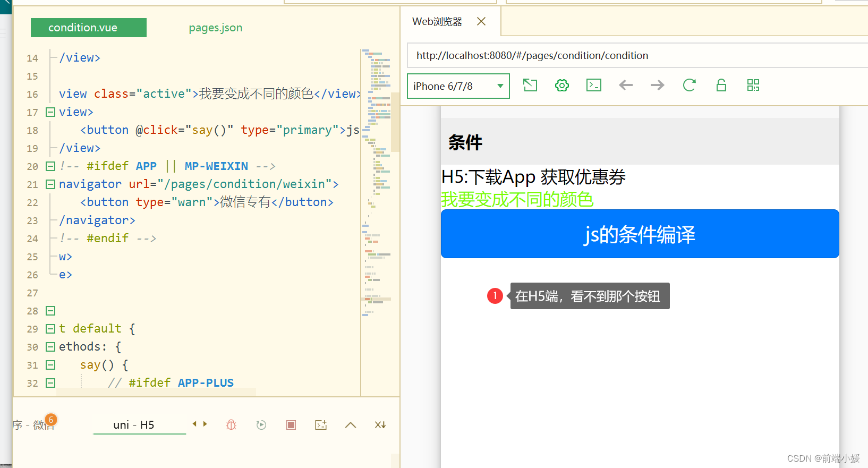Viewport: 868px width, 468px height.
Task: Clear console with the X-arrow icon
Action: click(x=380, y=425)
